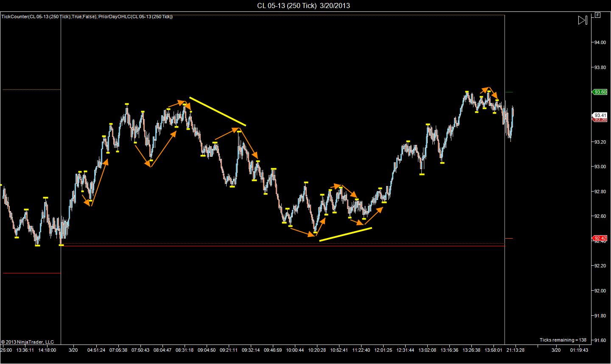This screenshot has height=364, width=611.
Task: Click the 92.00 price axis label
Action: click(x=600, y=291)
